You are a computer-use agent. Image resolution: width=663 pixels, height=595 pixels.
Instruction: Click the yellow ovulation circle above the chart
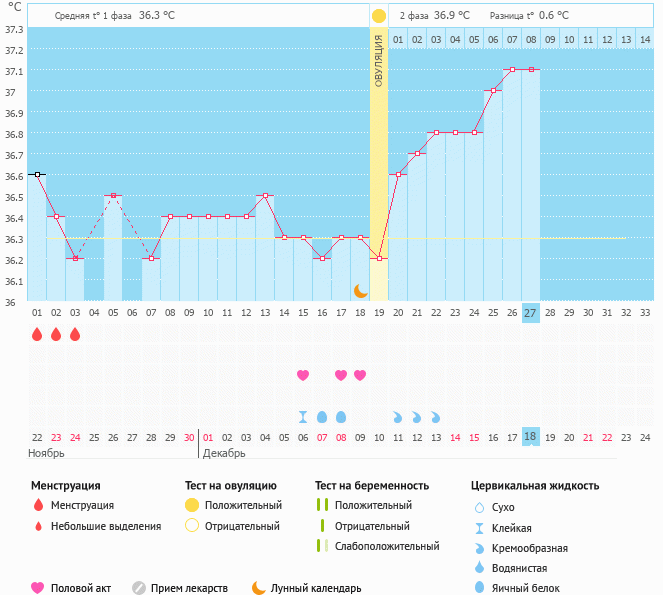coord(378,16)
